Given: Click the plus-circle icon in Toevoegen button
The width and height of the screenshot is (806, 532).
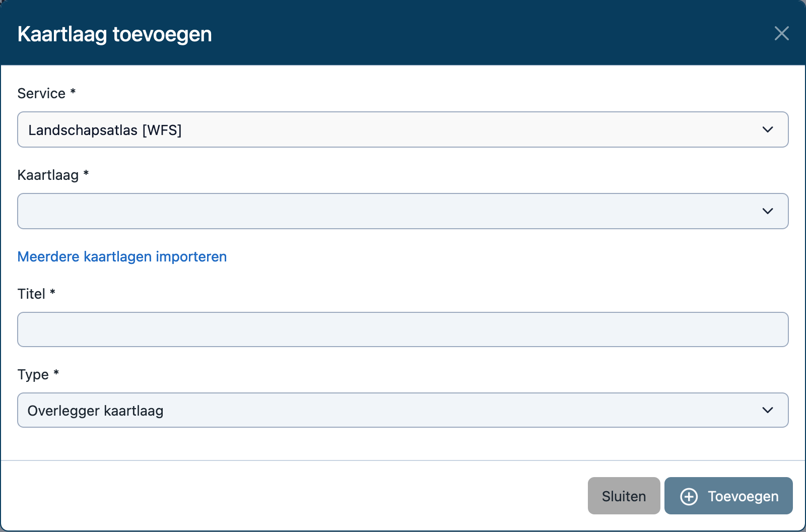Looking at the screenshot, I should (x=689, y=496).
